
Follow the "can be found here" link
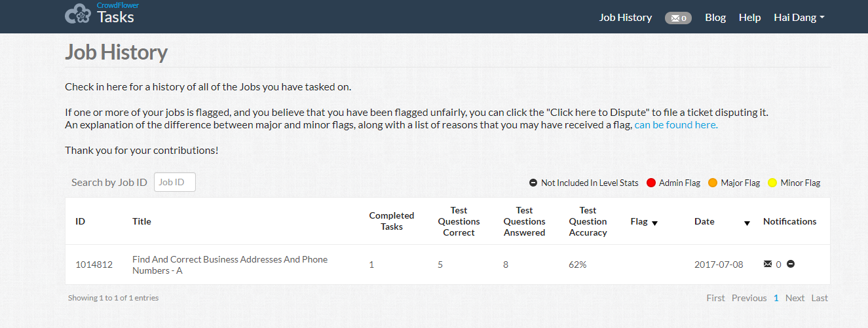click(676, 124)
